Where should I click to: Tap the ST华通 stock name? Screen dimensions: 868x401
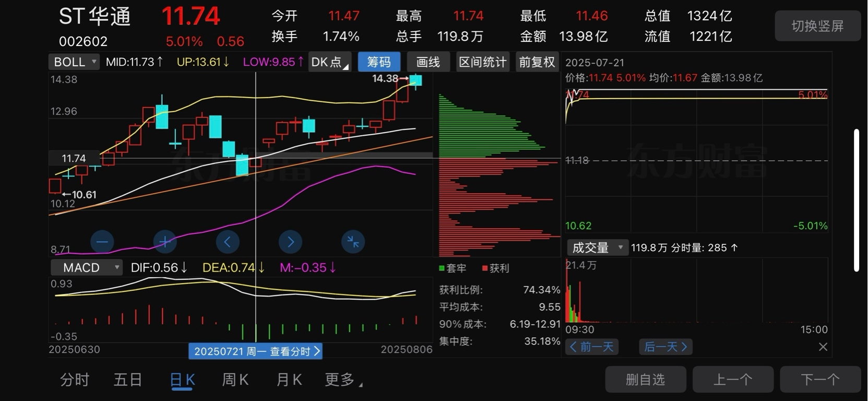[94, 17]
